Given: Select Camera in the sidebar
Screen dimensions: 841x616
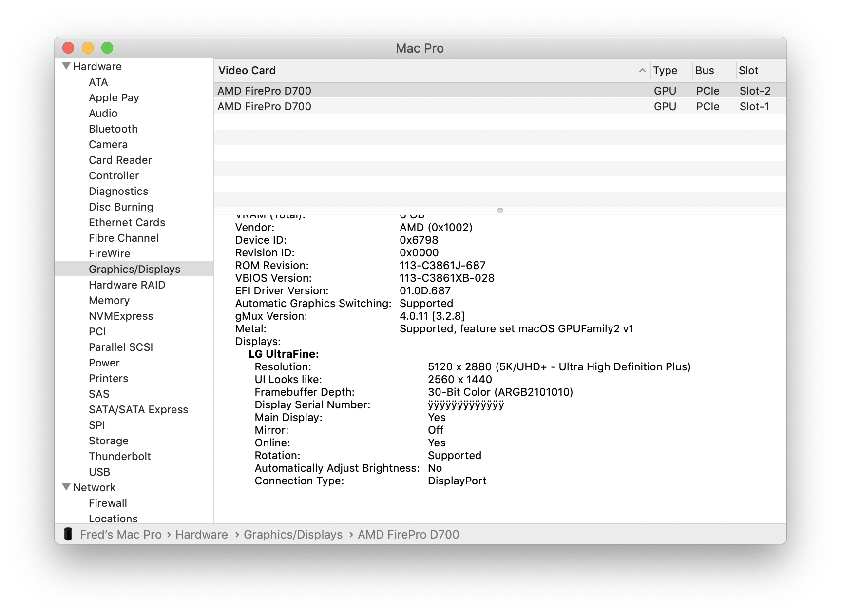Looking at the screenshot, I should (108, 144).
